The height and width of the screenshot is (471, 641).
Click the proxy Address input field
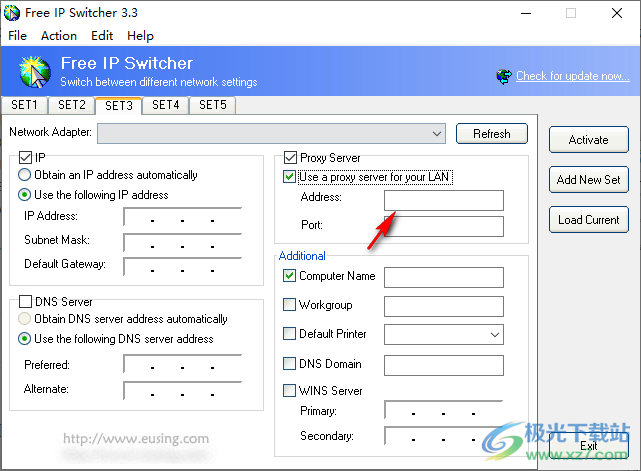pos(444,200)
